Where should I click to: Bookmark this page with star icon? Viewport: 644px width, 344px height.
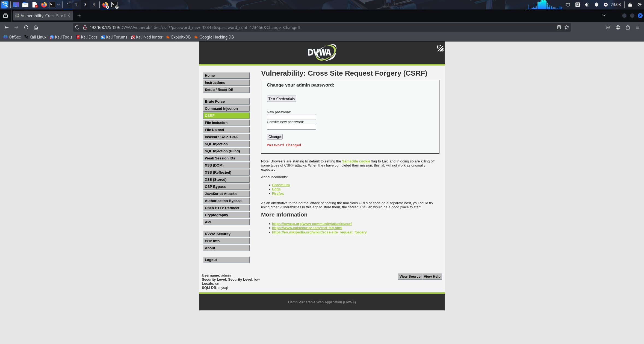click(x=567, y=27)
